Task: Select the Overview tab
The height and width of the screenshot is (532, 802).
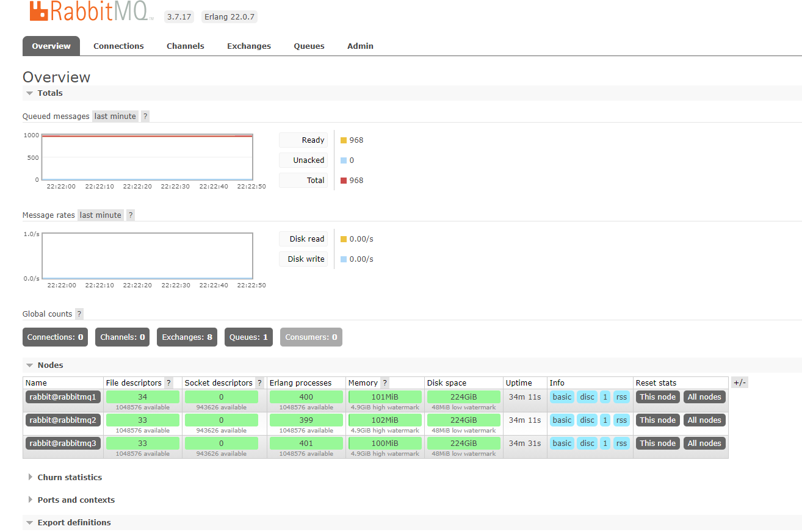Action: pos(51,46)
